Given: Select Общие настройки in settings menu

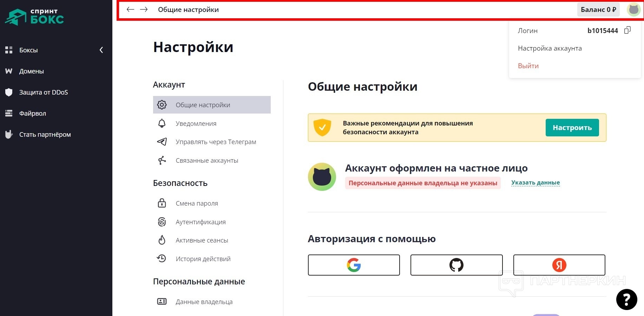Looking at the screenshot, I should pyautogui.click(x=212, y=105).
